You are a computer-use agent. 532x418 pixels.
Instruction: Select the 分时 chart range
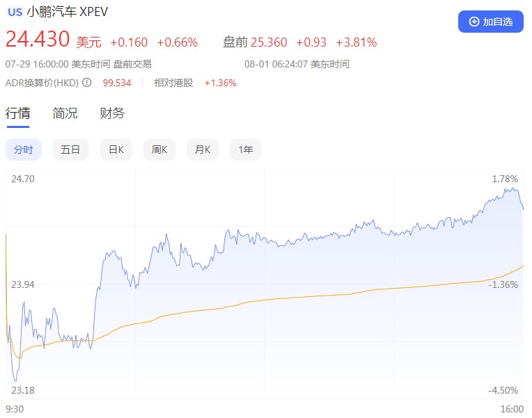(x=23, y=150)
